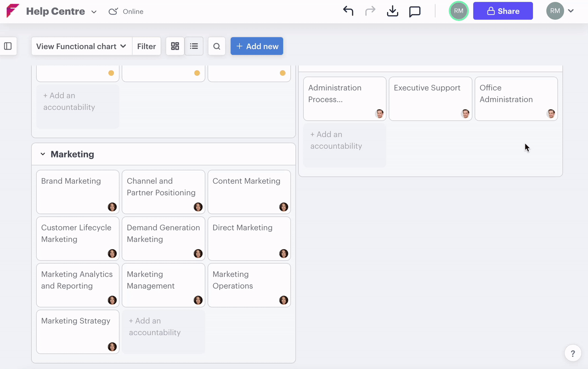Click yellow status dot on first top card

point(111,73)
